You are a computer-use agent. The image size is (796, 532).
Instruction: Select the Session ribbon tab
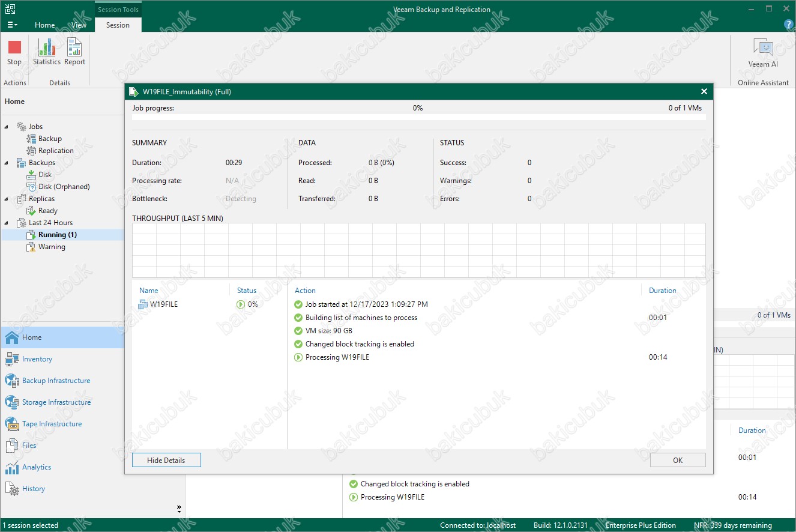pyautogui.click(x=118, y=25)
